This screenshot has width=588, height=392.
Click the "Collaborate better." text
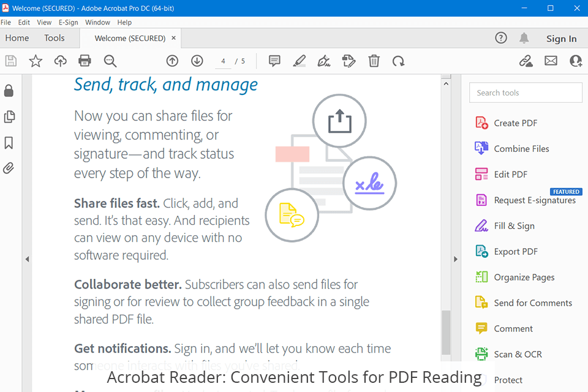click(x=128, y=284)
